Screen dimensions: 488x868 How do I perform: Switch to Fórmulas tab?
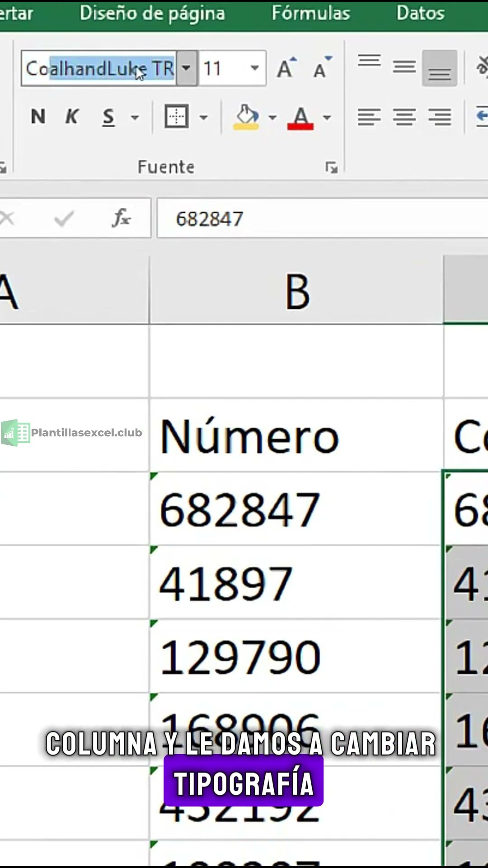point(311,13)
